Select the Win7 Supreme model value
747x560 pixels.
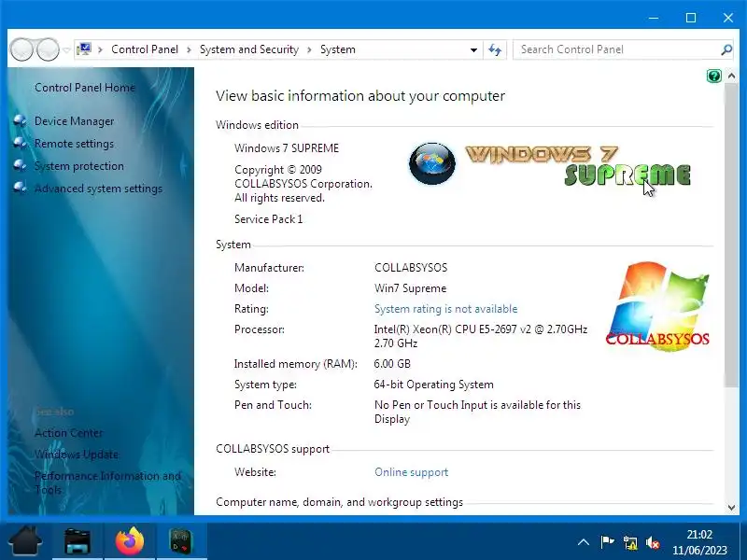click(410, 288)
